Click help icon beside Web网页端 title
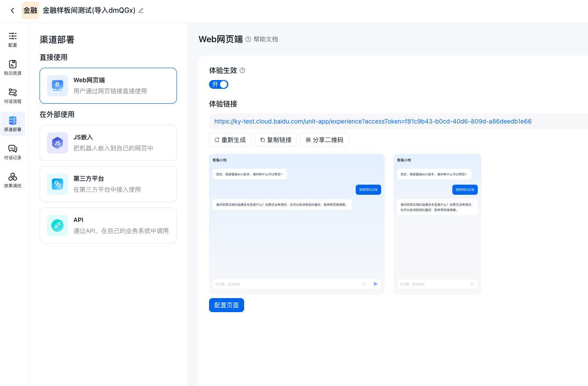 click(x=248, y=39)
